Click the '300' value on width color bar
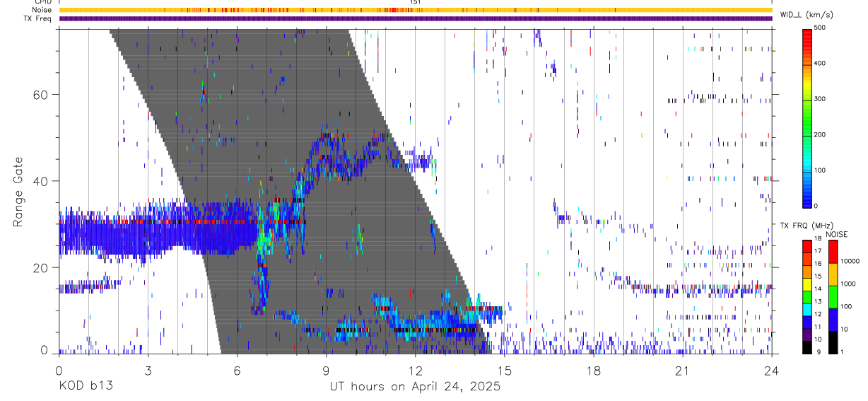This screenshot has width=868, height=401. pos(820,99)
